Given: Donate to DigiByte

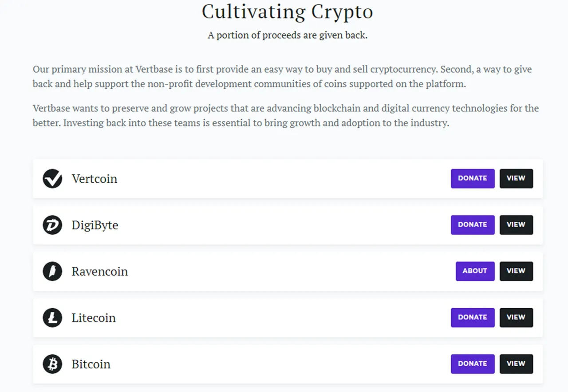Looking at the screenshot, I should [473, 225].
